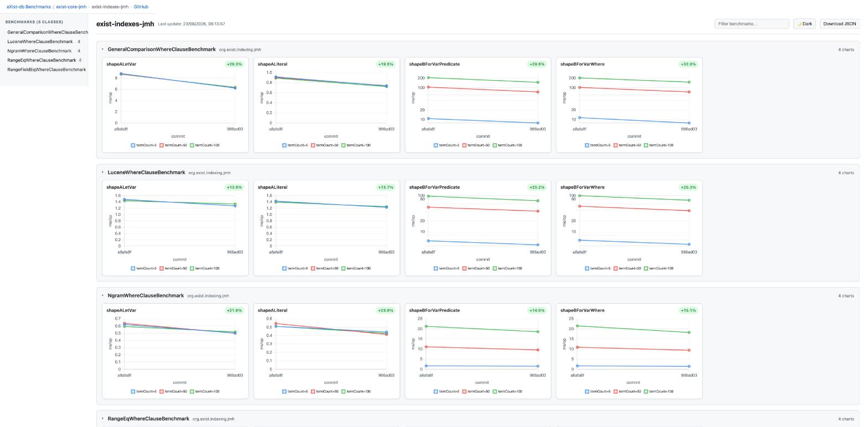Click the BENCHMARKS (5 CLASSES) sidebar heading
Screen dimensions: 868x427
point(34,22)
